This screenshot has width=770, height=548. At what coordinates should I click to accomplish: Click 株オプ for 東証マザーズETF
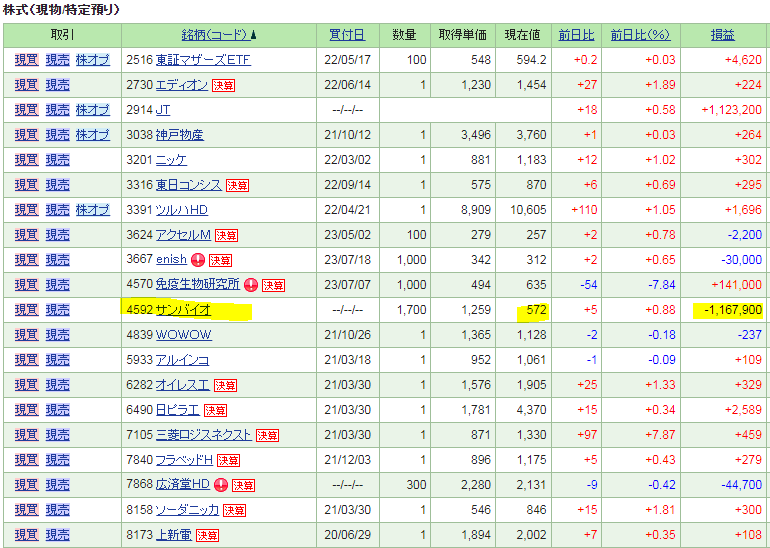coord(93,60)
